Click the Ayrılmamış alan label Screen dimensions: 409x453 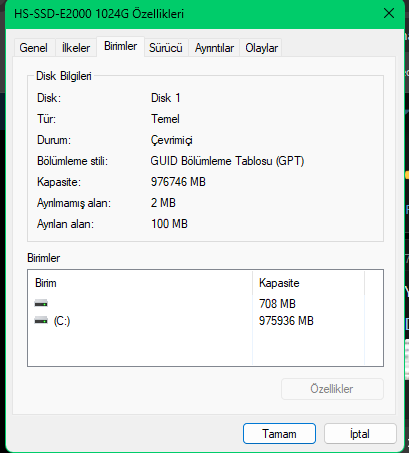[74, 203]
